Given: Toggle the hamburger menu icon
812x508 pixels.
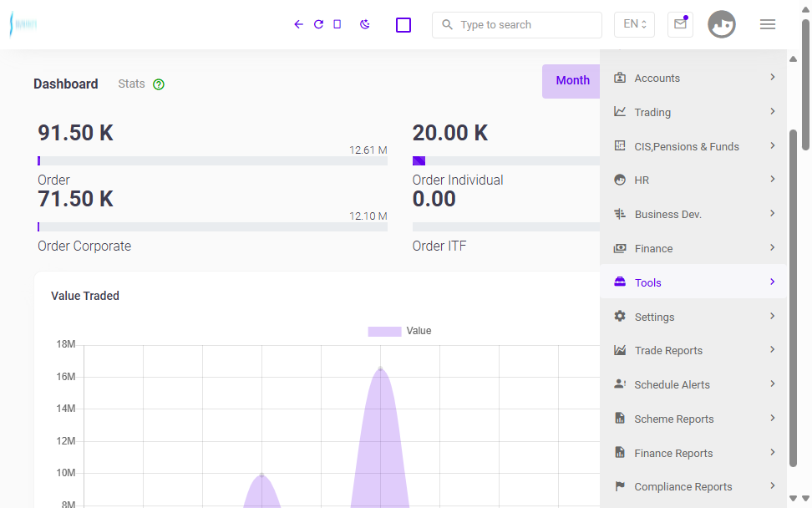Looking at the screenshot, I should coord(768,24).
